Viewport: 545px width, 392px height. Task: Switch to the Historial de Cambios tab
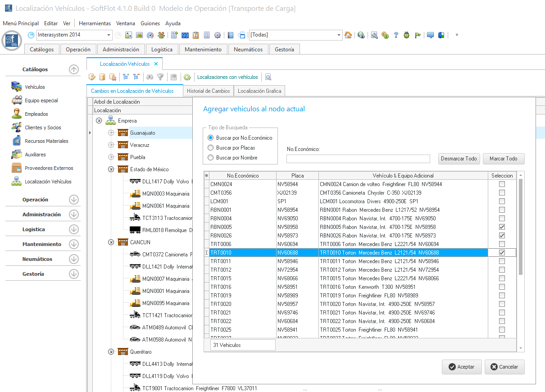(x=208, y=91)
